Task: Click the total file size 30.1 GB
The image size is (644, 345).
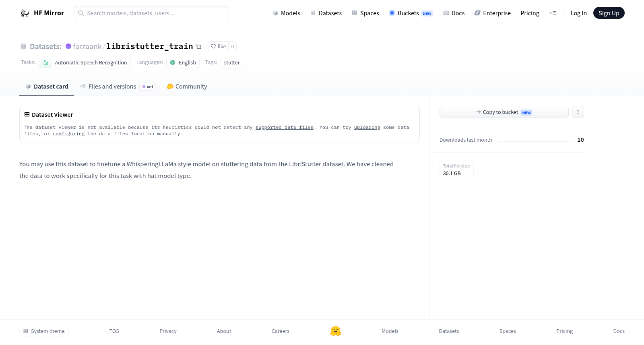Action: 452,173
